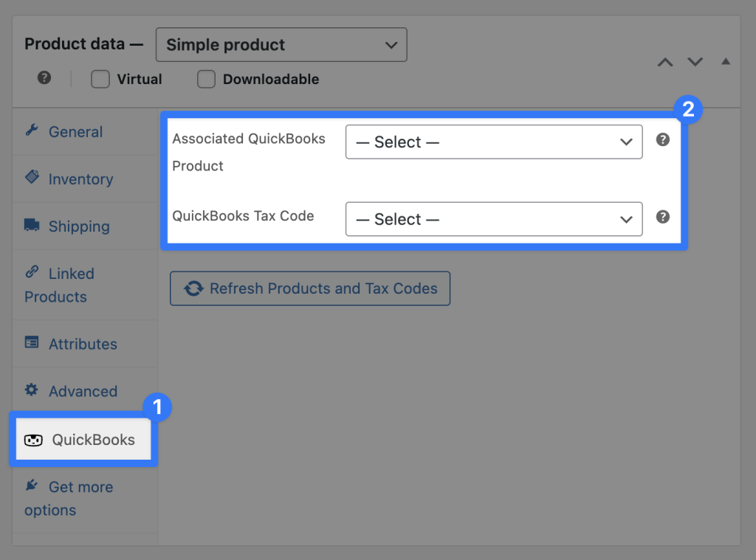
Task: Click the Get more options plug icon
Action: (32, 485)
